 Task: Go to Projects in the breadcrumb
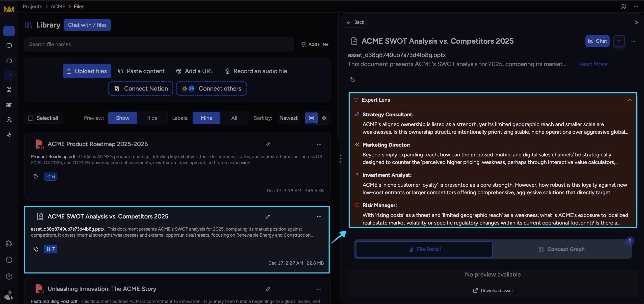tap(33, 7)
